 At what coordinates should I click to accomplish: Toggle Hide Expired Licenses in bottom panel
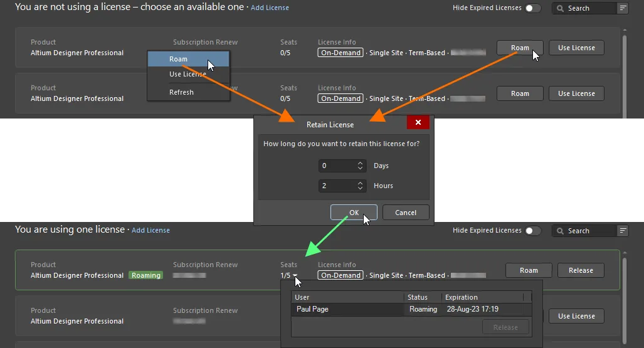tap(533, 231)
